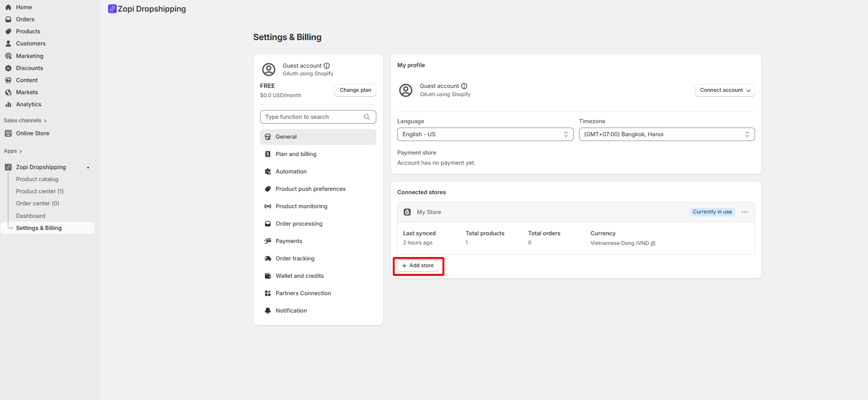Open the Language dropdown set to English - US
Image resolution: width=868 pixels, height=400 pixels.
click(x=485, y=134)
